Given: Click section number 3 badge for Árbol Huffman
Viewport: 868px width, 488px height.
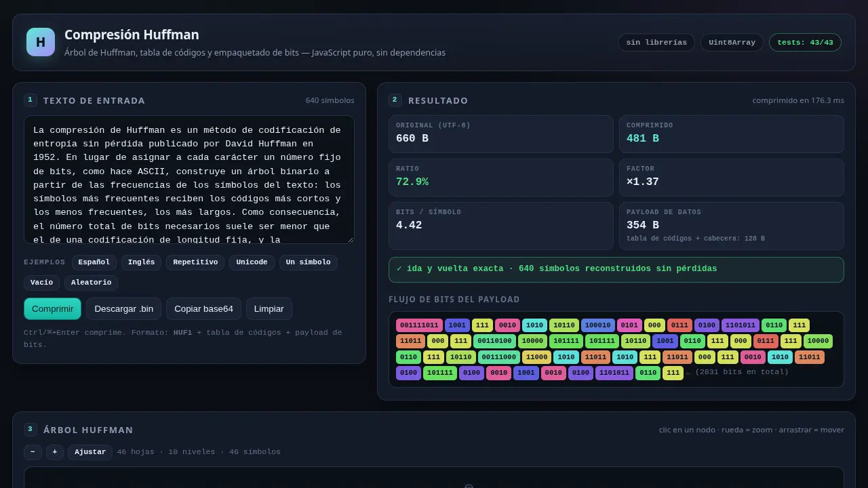Looking at the screenshot, I should [x=30, y=430].
